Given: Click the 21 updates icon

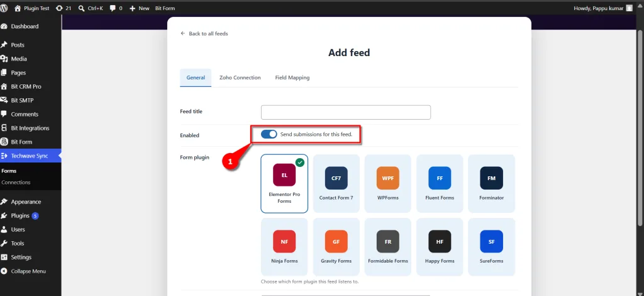Looking at the screenshot, I should (x=64, y=8).
